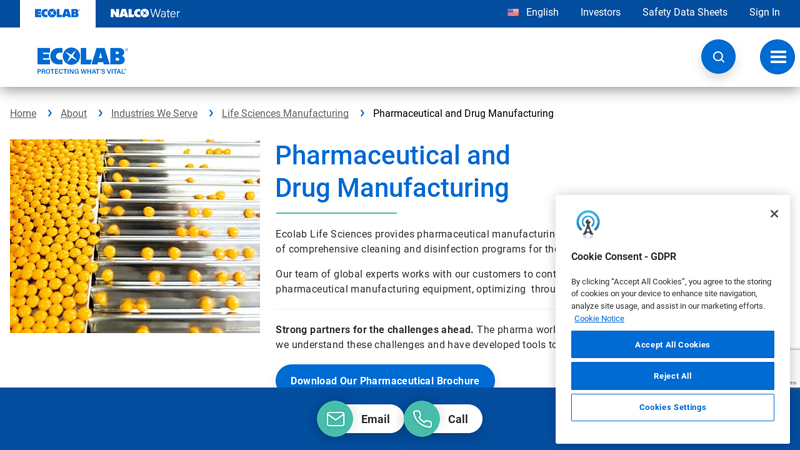Click the Email contact pill button
The height and width of the screenshot is (450, 800).
360,419
